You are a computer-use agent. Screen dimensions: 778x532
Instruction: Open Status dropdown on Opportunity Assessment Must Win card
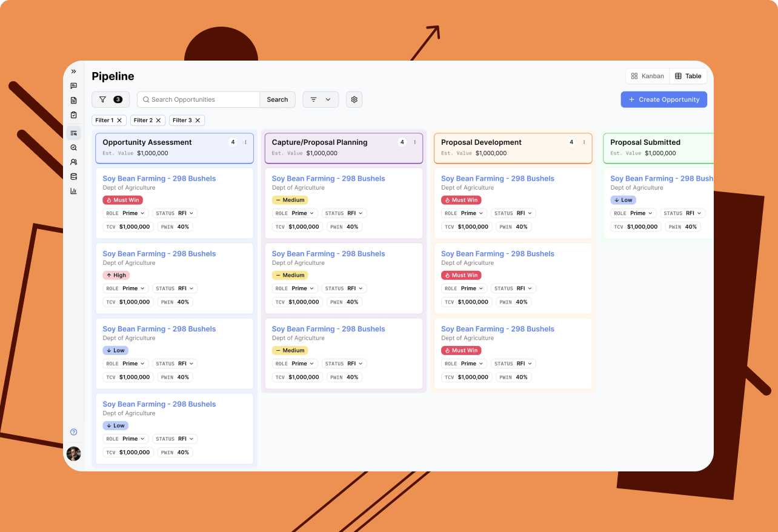point(175,213)
